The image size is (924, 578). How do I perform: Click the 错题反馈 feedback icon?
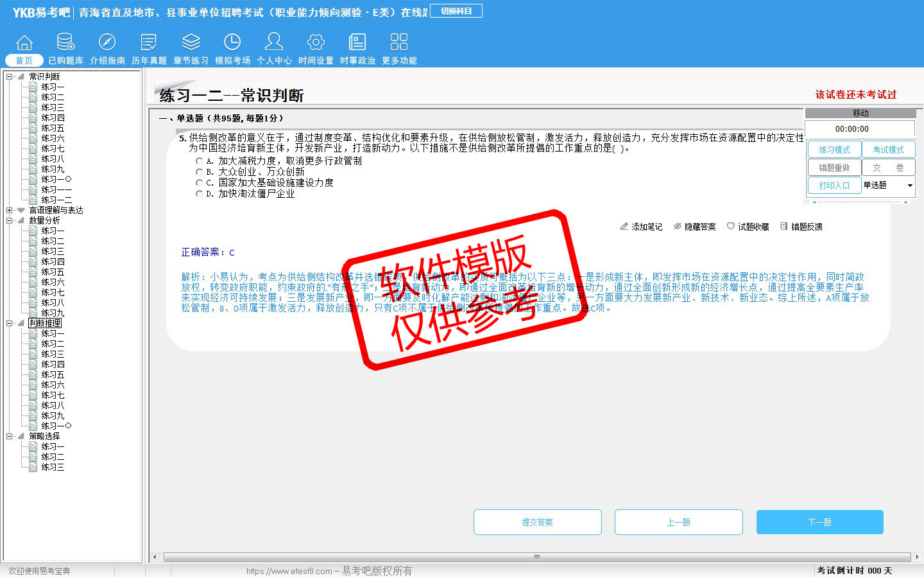[x=783, y=227]
